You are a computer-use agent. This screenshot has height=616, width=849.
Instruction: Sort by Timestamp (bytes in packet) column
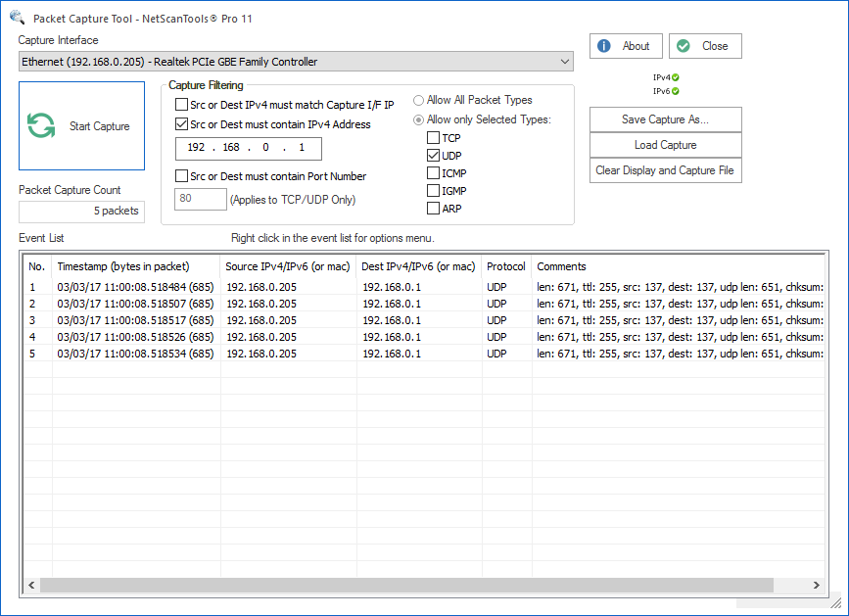click(136, 266)
